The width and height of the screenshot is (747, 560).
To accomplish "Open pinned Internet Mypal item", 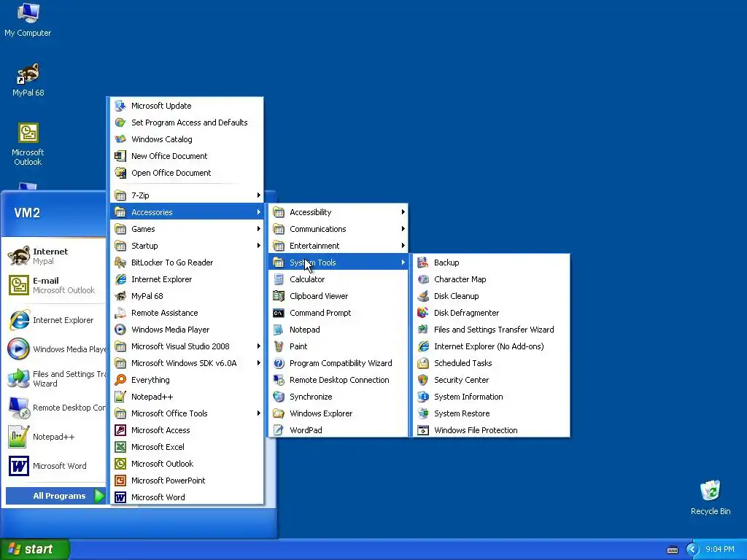I will (x=55, y=256).
